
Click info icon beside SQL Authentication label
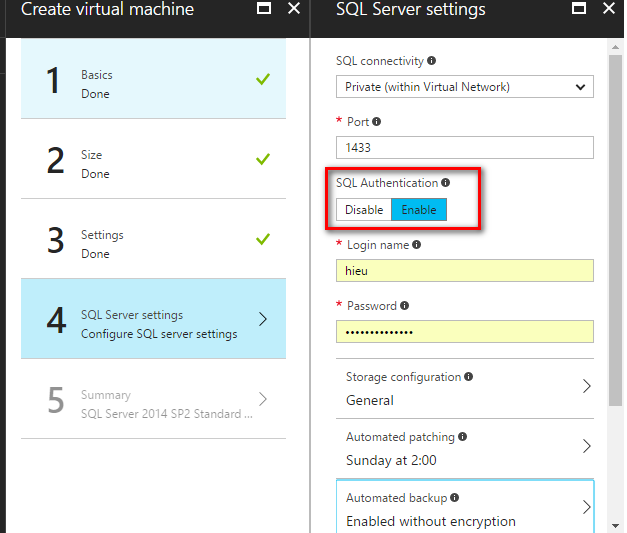[x=446, y=183]
